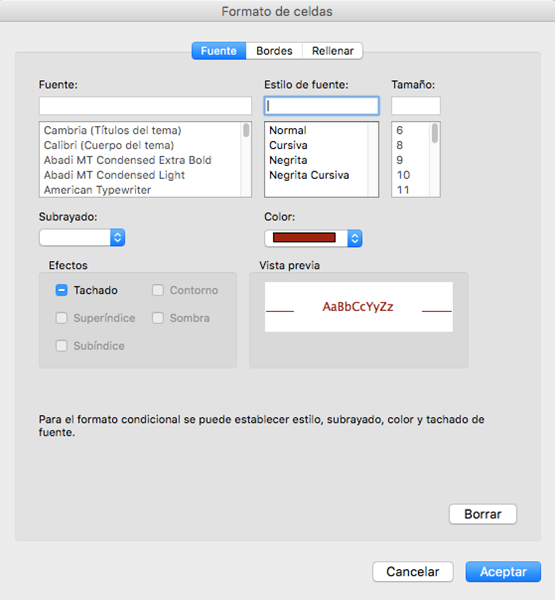This screenshot has height=600, width=555.
Task: Click the Cancelar button
Action: [413, 572]
